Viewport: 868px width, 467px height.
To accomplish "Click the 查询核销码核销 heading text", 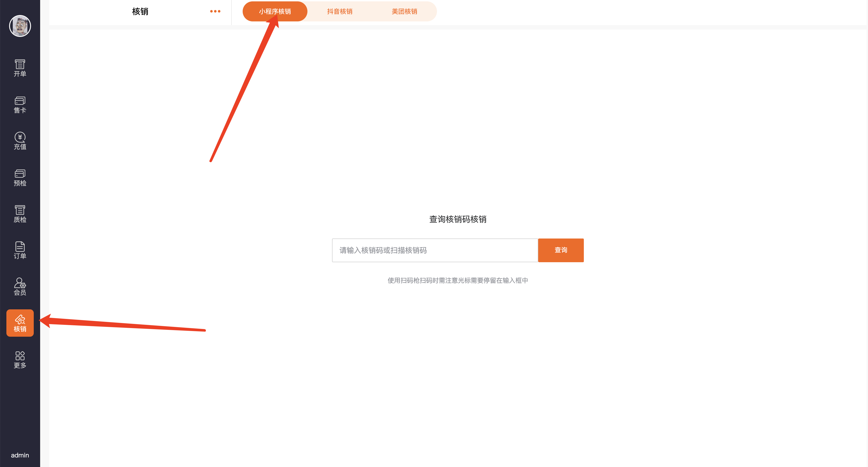I will 457,219.
